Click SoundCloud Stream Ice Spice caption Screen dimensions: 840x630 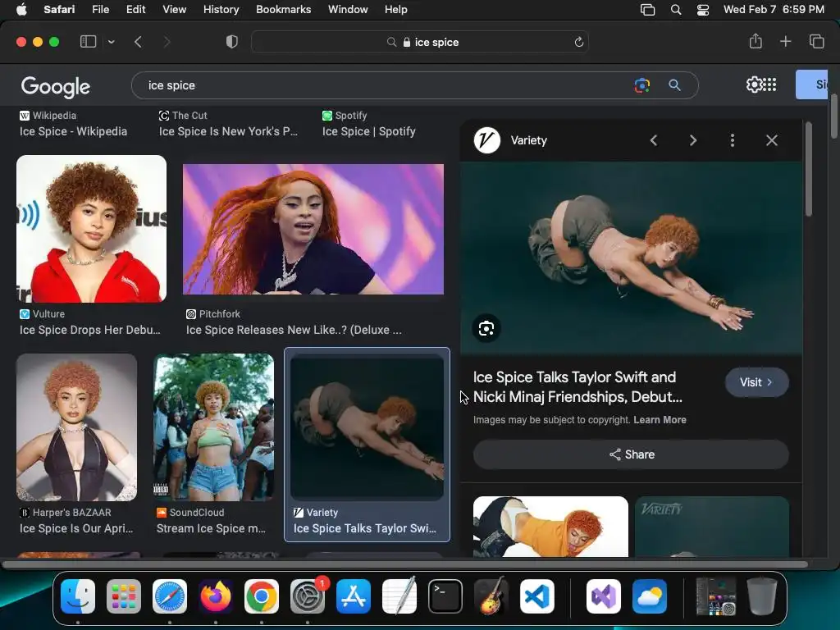click(x=211, y=528)
